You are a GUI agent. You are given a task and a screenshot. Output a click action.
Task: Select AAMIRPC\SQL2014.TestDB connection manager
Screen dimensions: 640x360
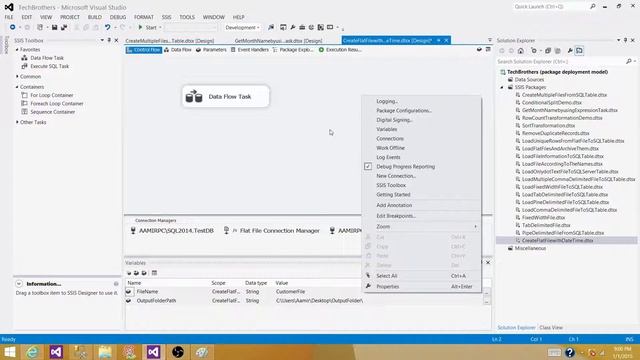172,231
